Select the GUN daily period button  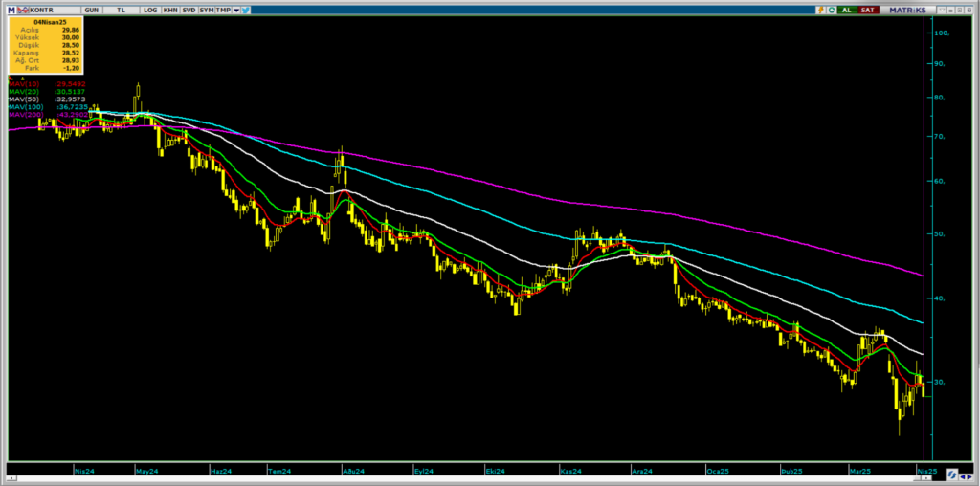91,10
